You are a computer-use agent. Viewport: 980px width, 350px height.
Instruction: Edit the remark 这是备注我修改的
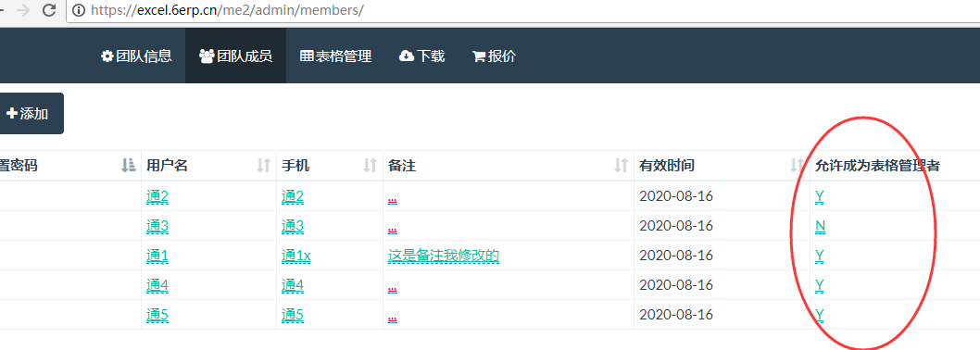443,256
